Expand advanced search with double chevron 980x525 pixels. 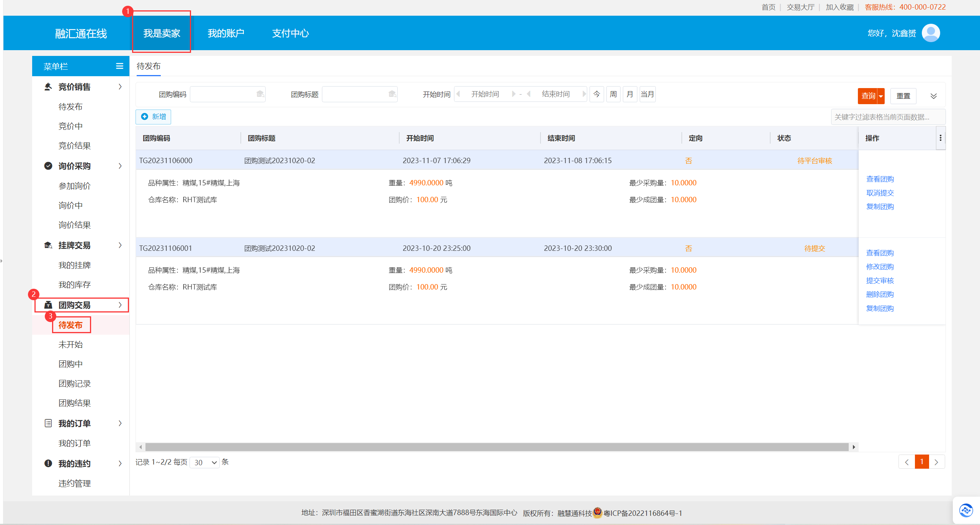point(933,96)
